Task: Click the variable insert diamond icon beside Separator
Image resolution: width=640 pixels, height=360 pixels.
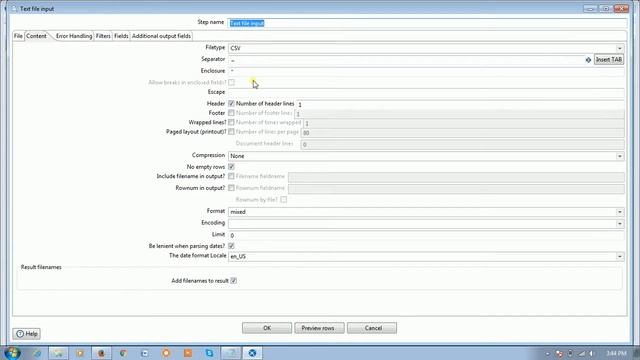Action: (588, 60)
